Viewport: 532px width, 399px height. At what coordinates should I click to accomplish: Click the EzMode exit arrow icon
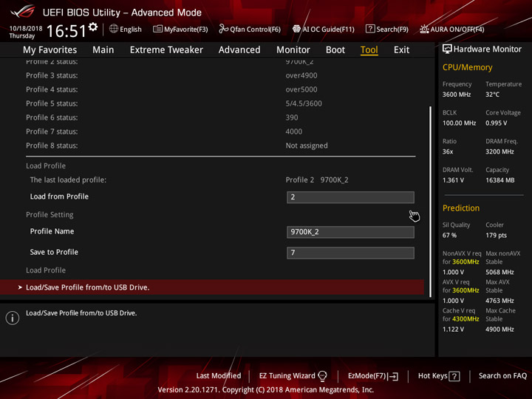[x=394, y=376]
